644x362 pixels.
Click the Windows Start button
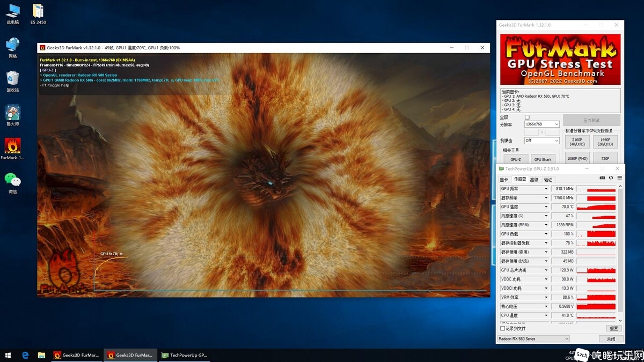point(8,355)
